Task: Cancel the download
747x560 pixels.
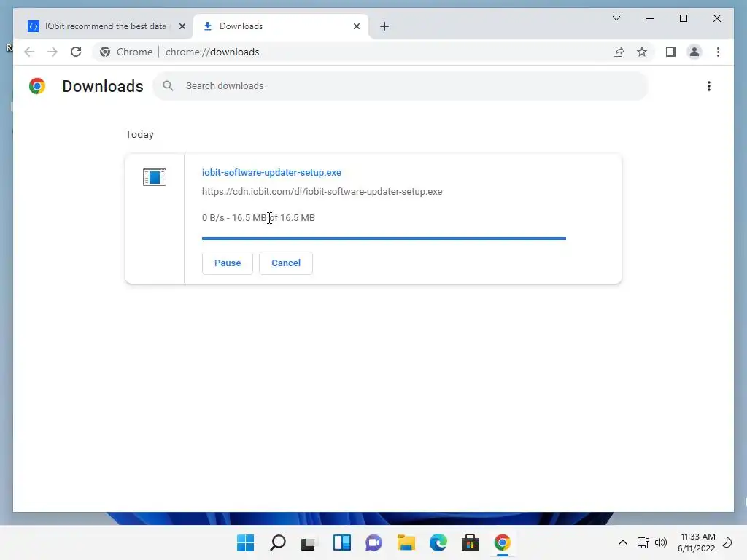Action: click(x=286, y=262)
